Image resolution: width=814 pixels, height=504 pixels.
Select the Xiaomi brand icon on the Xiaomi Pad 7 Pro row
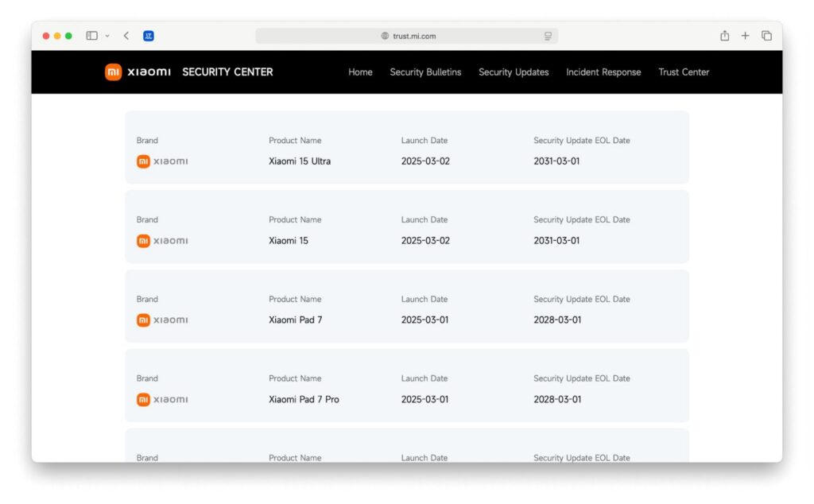144,399
